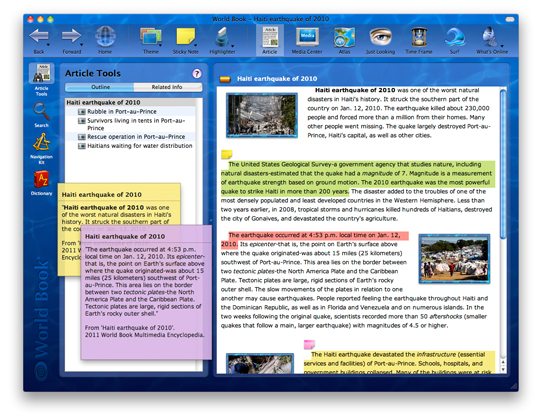Viewport: 540px width, 415px height.
Task: Click the yellow highlighted infrastructure passage
Action: pos(399,363)
